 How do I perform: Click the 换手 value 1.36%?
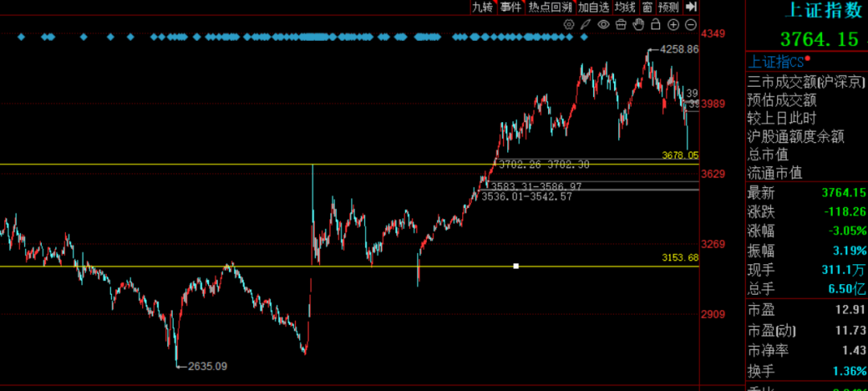850,370
